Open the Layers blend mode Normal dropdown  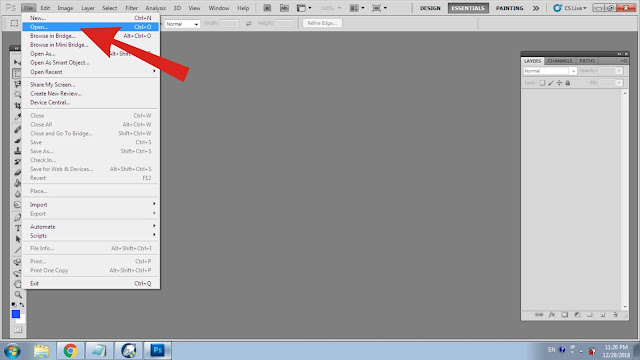click(x=549, y=71)
